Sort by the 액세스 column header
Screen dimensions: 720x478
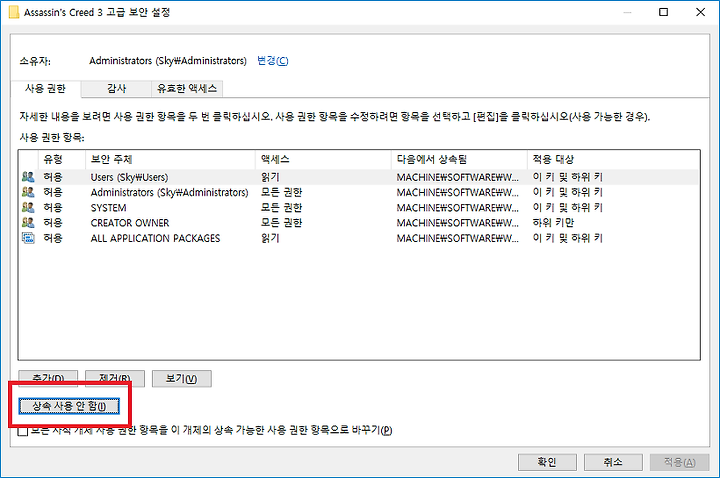[323, 159]
